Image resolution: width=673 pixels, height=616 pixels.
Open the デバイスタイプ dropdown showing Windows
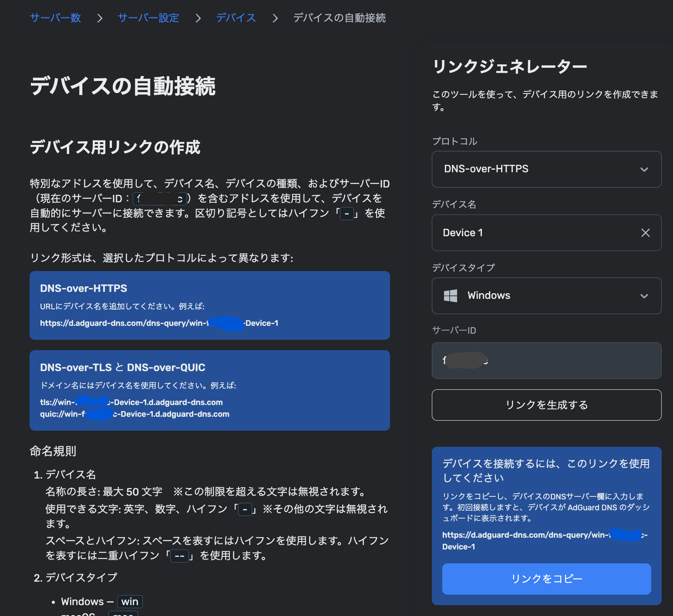[546, 296]
